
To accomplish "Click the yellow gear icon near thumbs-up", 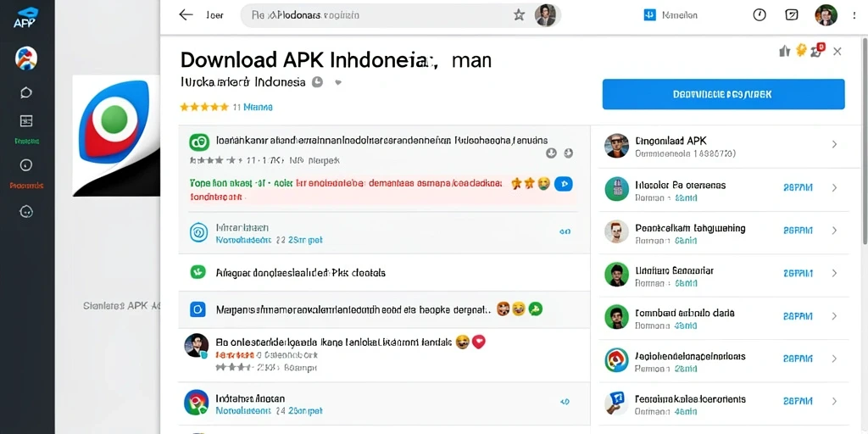I will click(x=800, y=50).
